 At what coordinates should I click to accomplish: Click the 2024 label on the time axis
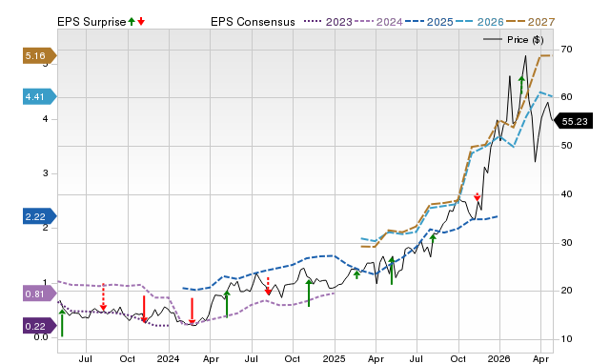[168, 358]
